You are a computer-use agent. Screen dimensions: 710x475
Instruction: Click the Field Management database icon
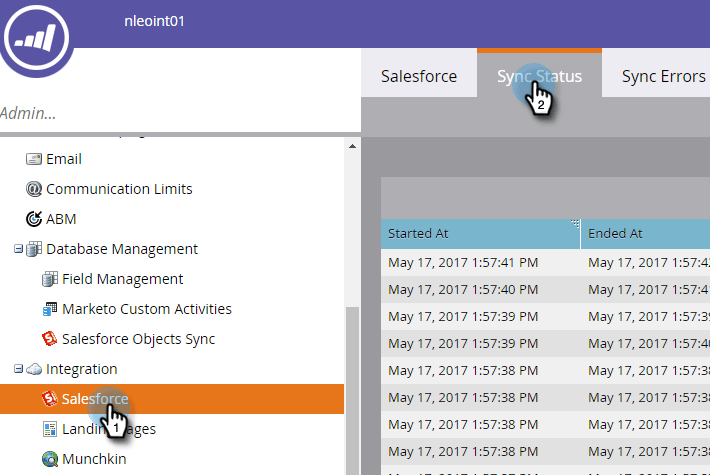50,279
